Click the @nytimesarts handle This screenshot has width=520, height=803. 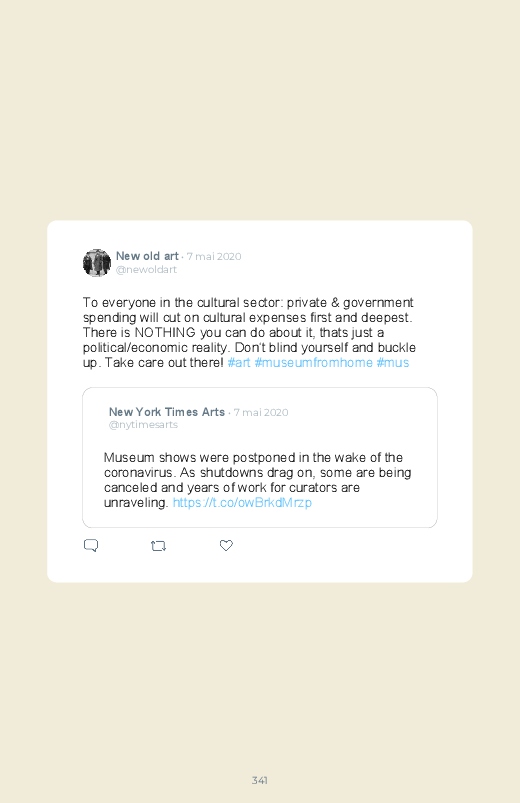(143, 425)
